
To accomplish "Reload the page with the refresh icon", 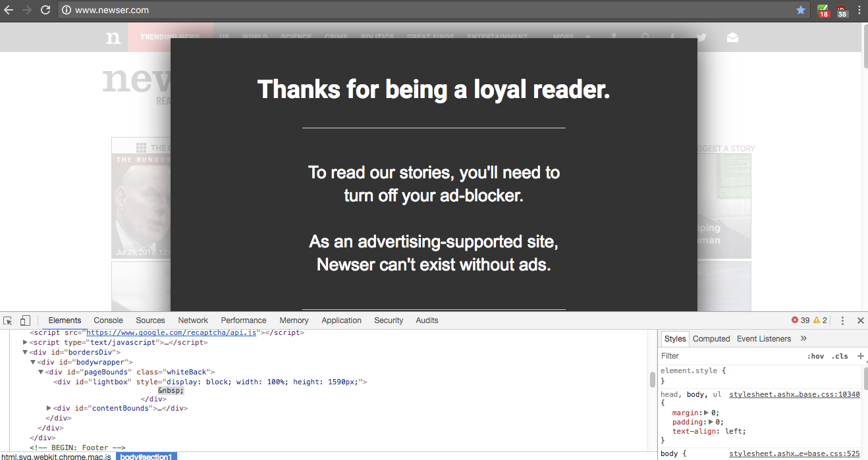I will (45, 10).
